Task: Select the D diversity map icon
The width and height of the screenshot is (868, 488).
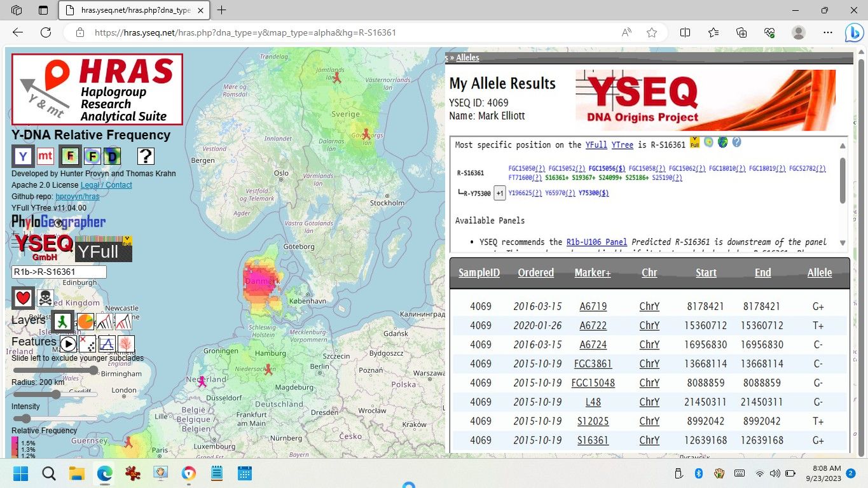Action: pyautogui.click(x=112, y=156)
